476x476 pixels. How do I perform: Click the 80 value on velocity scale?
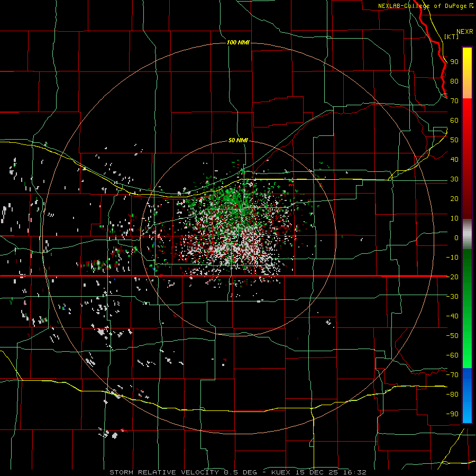tap(454, 81)
